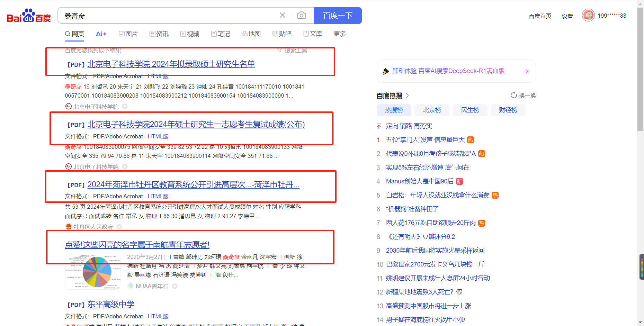This screenshot has width=644, height=326.
Task: Open 东平高级中学 PDF result
Action: coord(111,304)
